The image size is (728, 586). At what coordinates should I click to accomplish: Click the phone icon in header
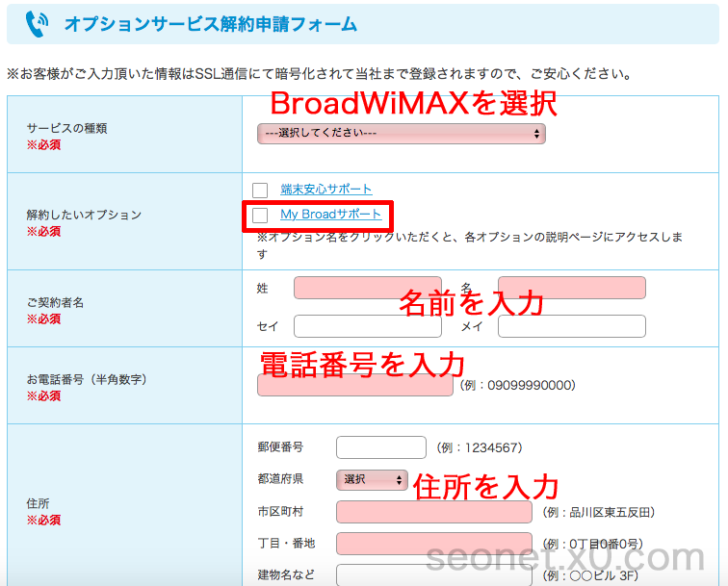[x=38, y=24]
